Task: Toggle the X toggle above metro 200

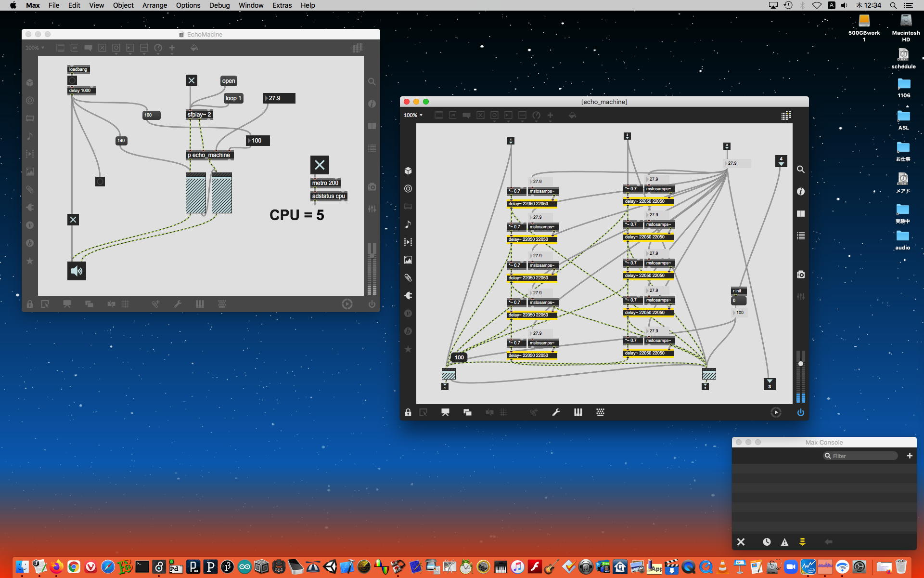Action: pos(320,165)
